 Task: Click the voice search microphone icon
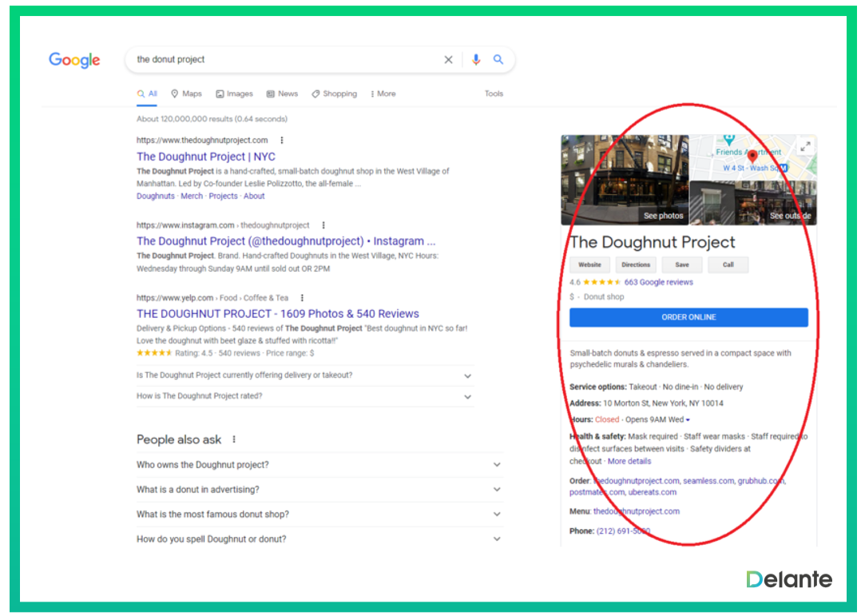click(x=476, y=60)
